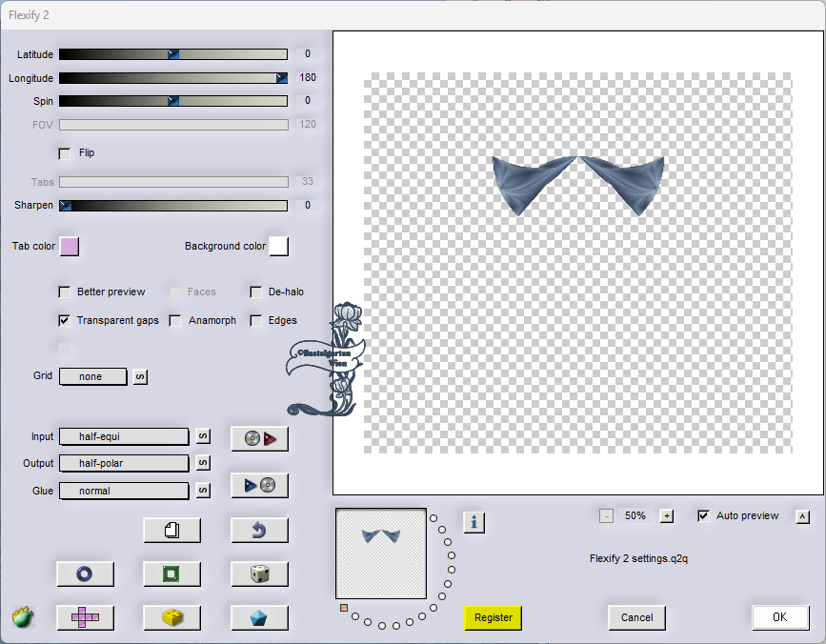Viewport: 826px width, 644px height.
Task: Enable the Flip checkbox
Action: tap(65, 153)
